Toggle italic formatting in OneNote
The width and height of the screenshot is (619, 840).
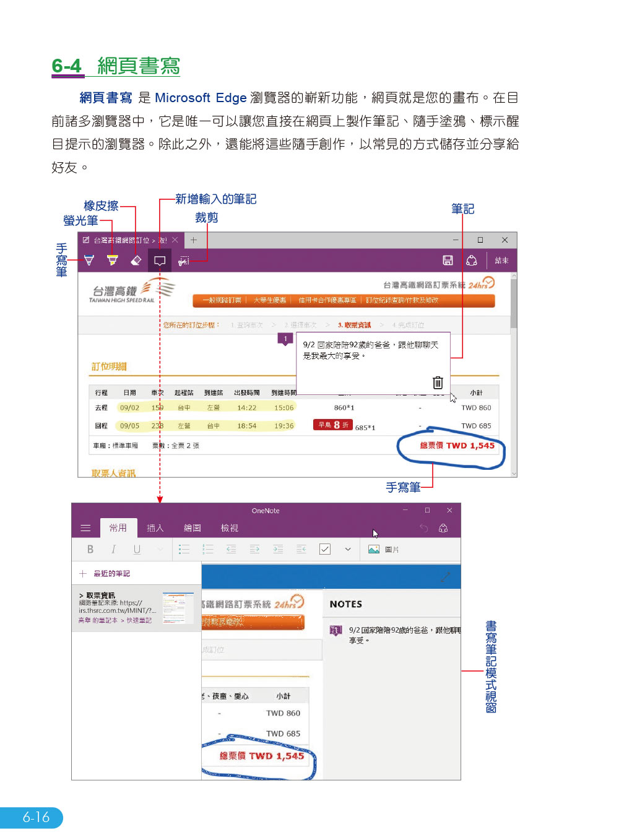(113, 549)
